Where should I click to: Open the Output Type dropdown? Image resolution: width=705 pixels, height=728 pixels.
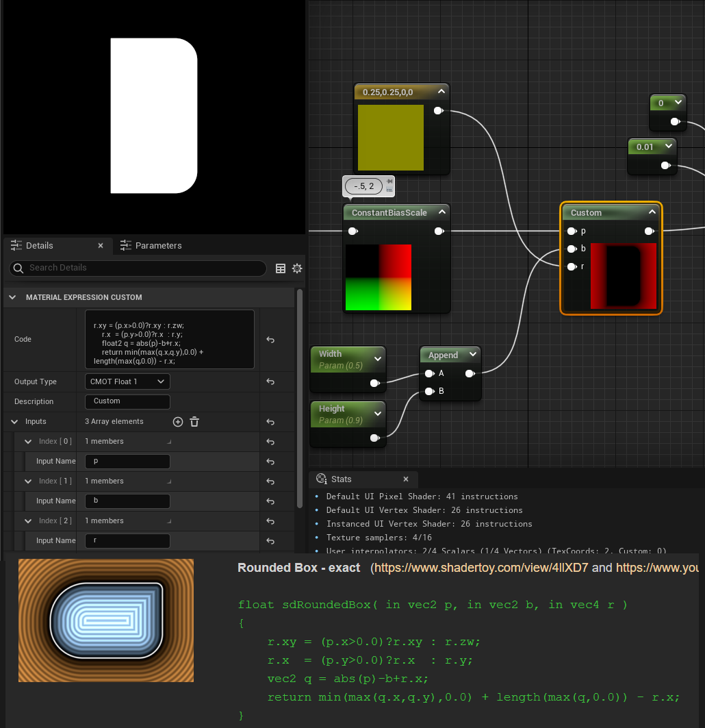pos(127,381)
